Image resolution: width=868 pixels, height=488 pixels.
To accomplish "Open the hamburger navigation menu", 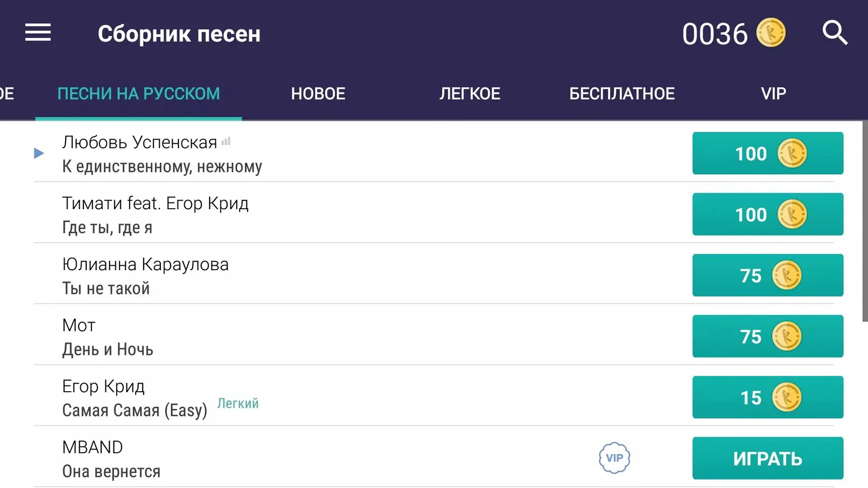I will coord(38,33).
